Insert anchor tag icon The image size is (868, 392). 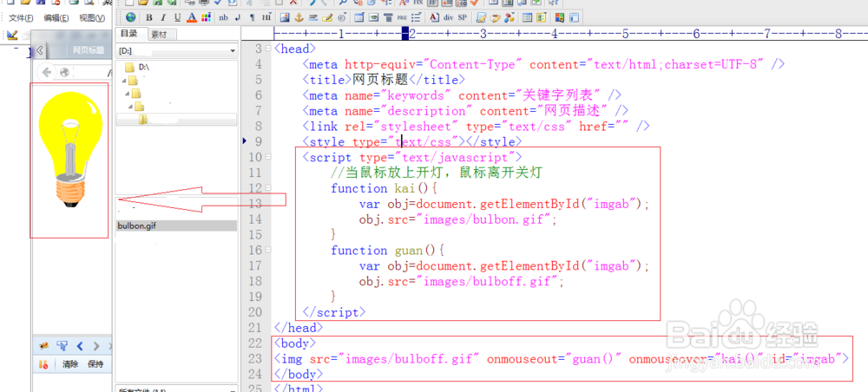tap(299, 17)
